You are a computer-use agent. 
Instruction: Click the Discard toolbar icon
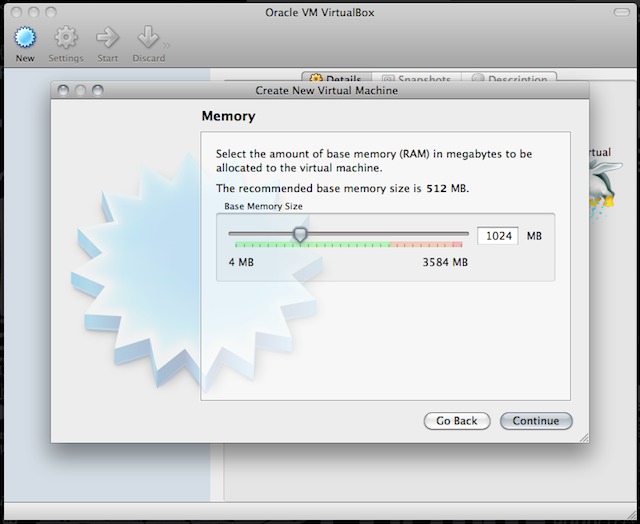[148, 44]
